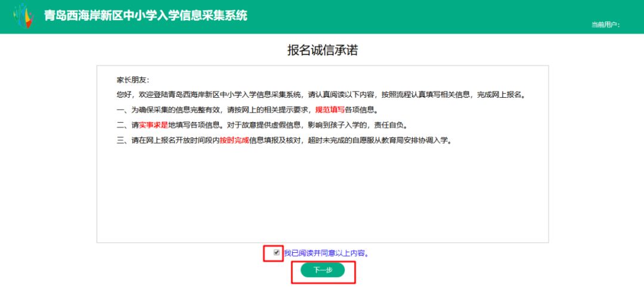
Task: Click the 当前用户 label in header
Action: point(605,24)
